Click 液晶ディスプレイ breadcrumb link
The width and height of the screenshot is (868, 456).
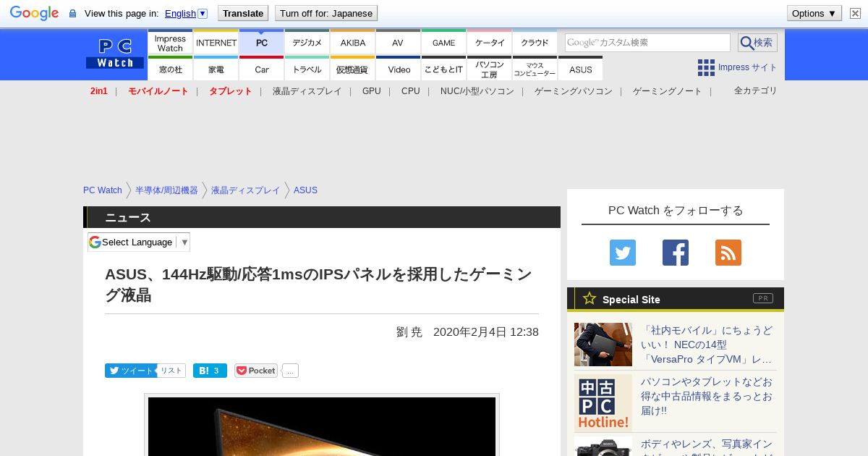(x=245, y=190)
